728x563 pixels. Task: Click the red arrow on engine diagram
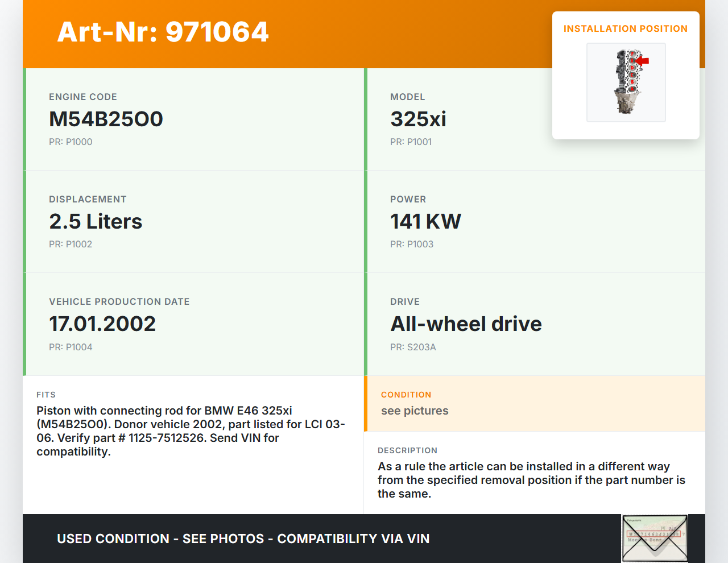point(642,60)
